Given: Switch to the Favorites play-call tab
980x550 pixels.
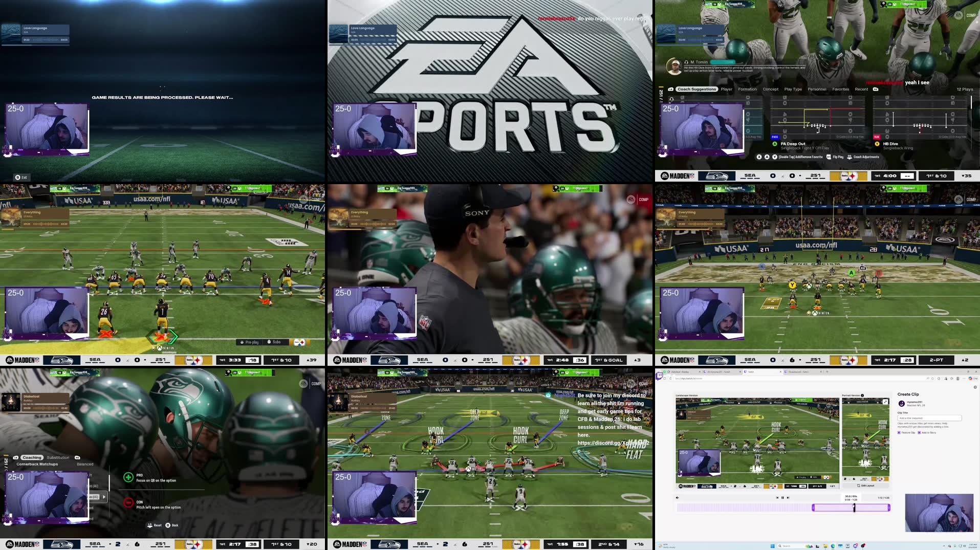Looking at the screenshot, I should [x=841, y=89].
